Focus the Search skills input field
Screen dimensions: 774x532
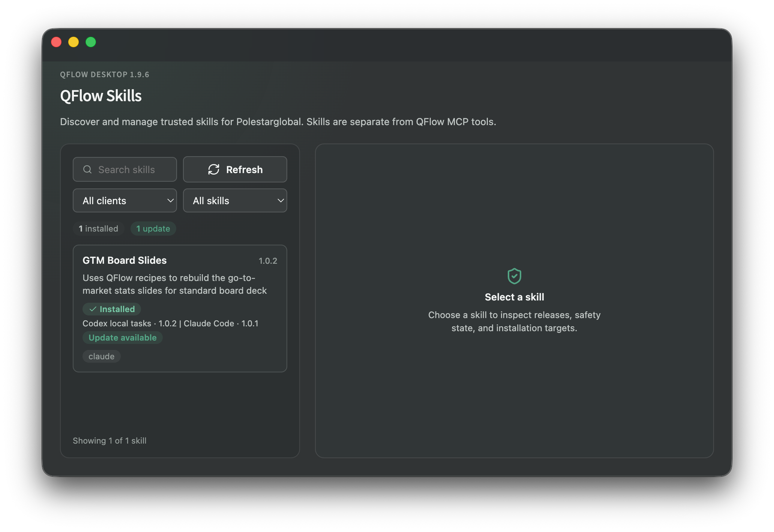tap(125, 169)
